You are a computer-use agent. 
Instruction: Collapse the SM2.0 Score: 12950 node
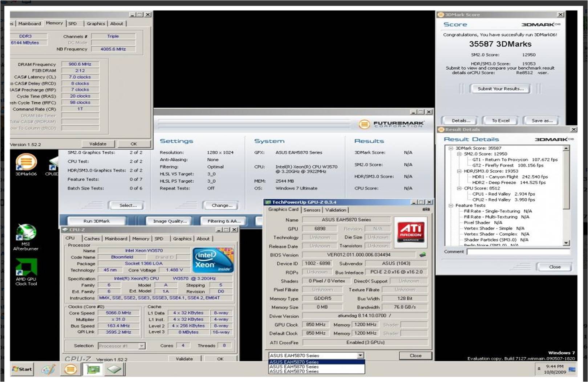(x=459, y=154)
